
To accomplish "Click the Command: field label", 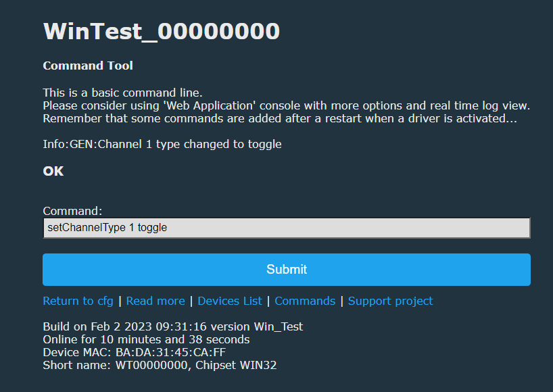I will tap(72, 211).
